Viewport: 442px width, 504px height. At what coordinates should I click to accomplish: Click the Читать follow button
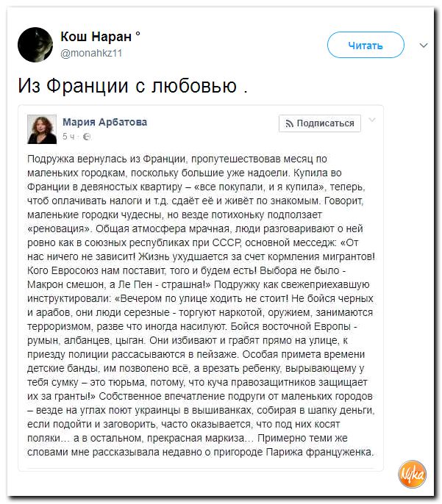tap(366, 45)
